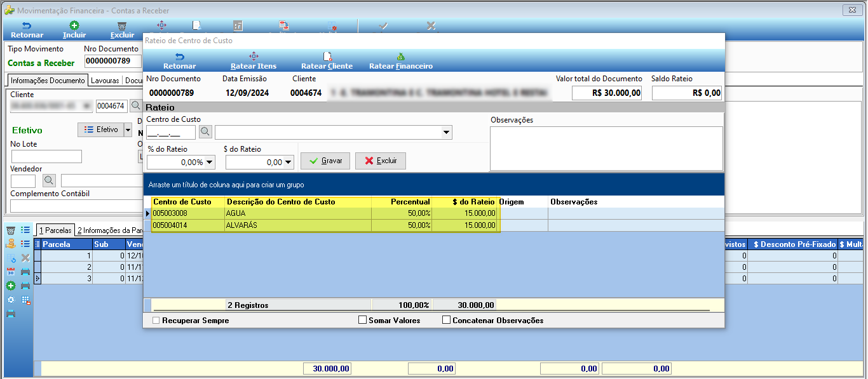
Task: Click the hand with coins sidebar icon
Action: (x=11, y=244)
